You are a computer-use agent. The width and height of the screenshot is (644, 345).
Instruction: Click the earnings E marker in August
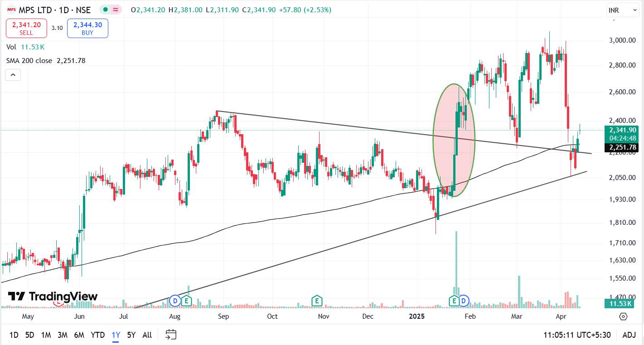tap(186, 301)
